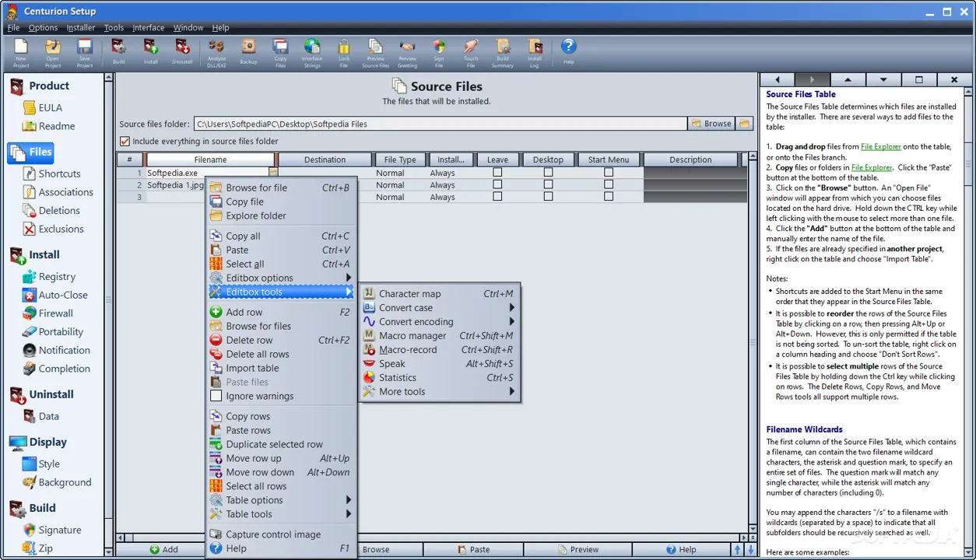
Task: Open the Sign File toolbar icon
Action: (x=439, y=52)
